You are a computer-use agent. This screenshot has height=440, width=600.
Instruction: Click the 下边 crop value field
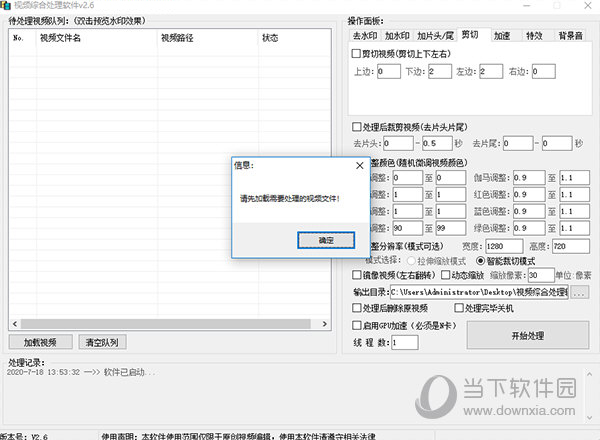click(x=440, y=71)
